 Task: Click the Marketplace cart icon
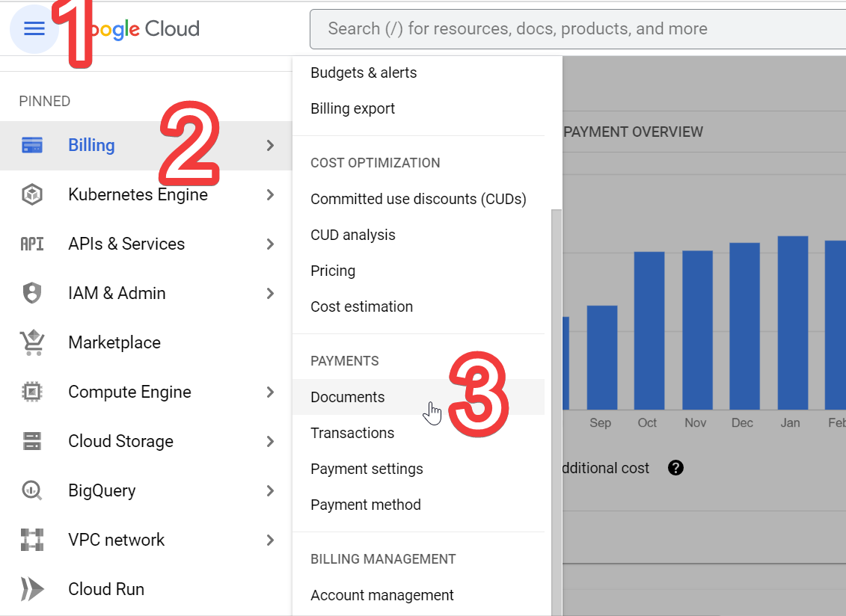pos(32,343)
